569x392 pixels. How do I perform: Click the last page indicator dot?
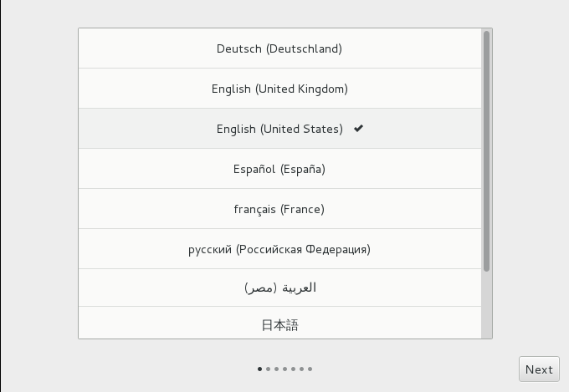310,369
